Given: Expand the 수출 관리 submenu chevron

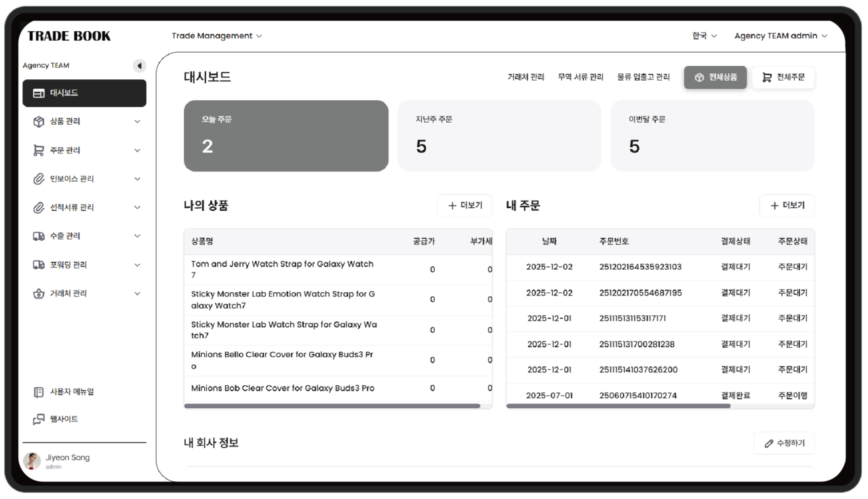Looking at the screenshot, I should (x=137, y=236).
